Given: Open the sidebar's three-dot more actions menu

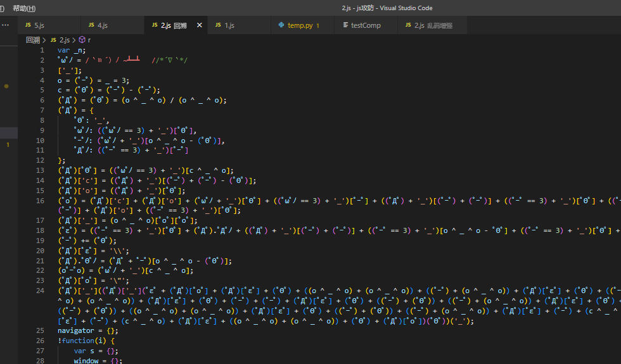Looking at the screenshot, I should [5, 25].
